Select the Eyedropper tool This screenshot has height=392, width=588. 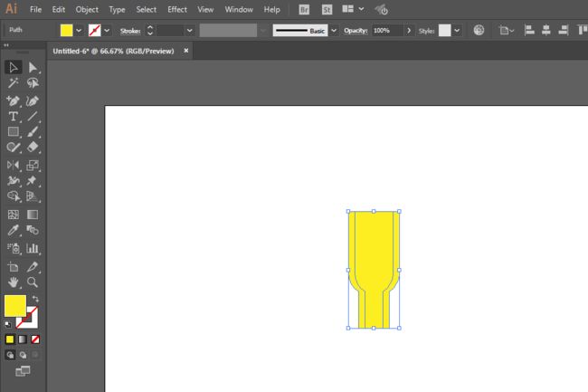pos(14,230)
